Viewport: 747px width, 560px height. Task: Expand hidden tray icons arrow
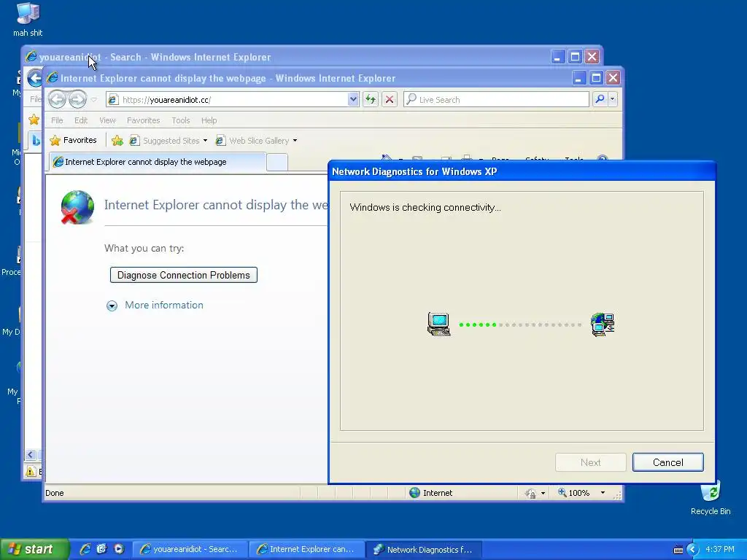click(692, 550)
